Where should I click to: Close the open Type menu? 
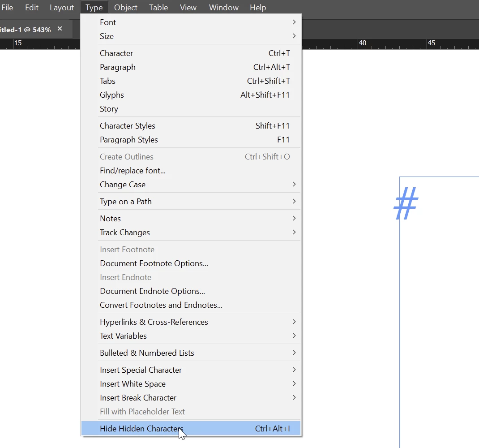tap(94, 7)
